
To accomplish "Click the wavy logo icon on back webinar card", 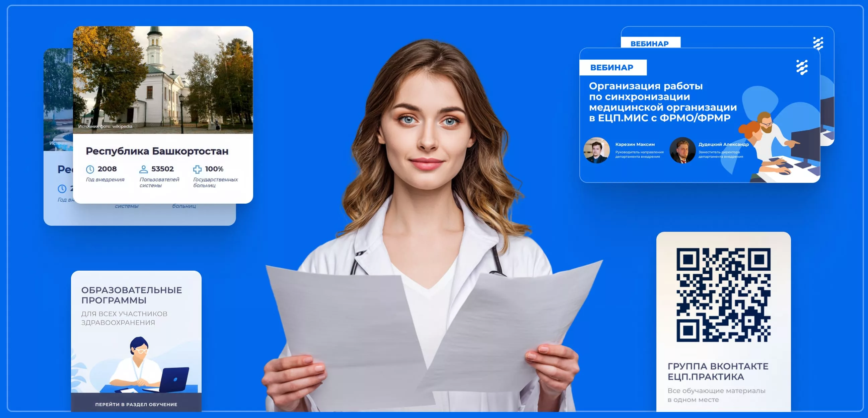I will click(818, 43).
